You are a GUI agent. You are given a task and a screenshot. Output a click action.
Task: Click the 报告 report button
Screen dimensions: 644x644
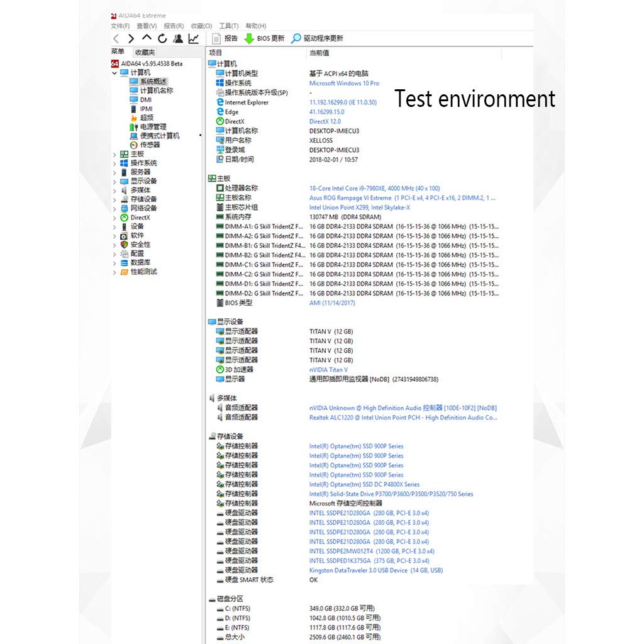[x=225, y=38]
